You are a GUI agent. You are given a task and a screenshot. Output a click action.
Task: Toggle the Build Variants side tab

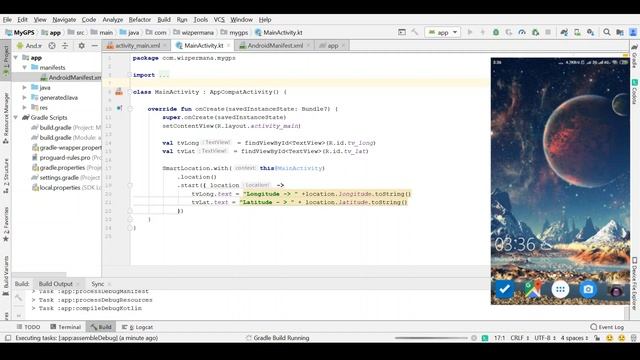6,276
